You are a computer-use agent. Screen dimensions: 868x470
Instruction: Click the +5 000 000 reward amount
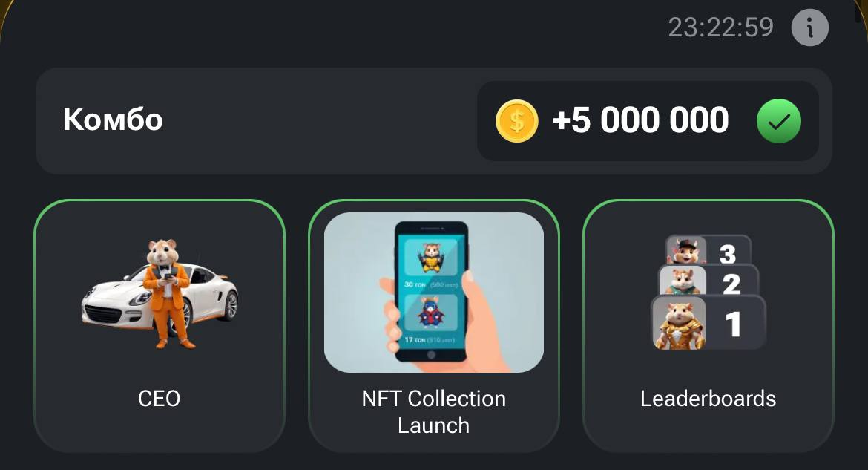pyautogui.click(x=640, y=120)
